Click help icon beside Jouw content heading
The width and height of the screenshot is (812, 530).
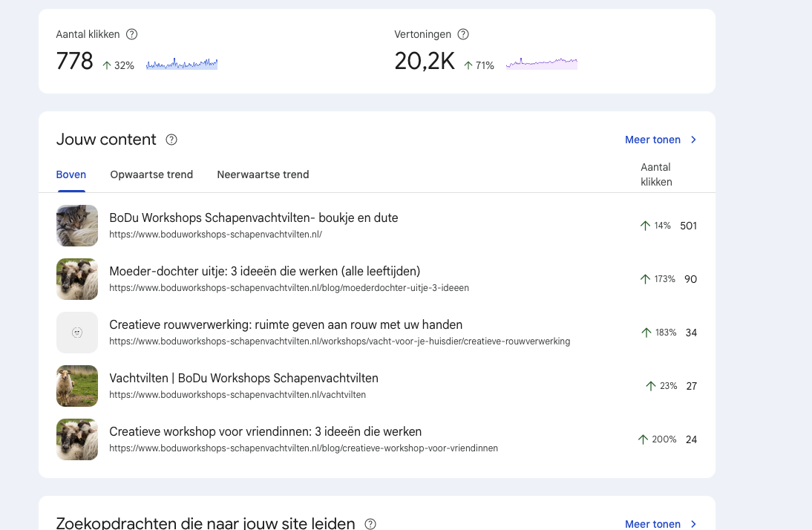pyautogui.click(x=171, y=140)
